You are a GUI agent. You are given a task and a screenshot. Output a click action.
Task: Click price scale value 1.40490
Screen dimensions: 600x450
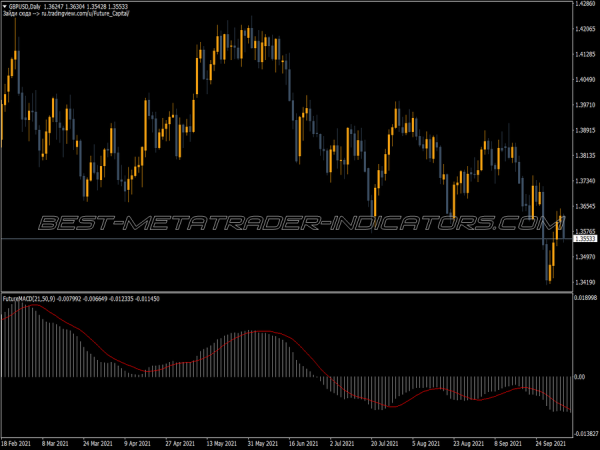pos(585,80)
